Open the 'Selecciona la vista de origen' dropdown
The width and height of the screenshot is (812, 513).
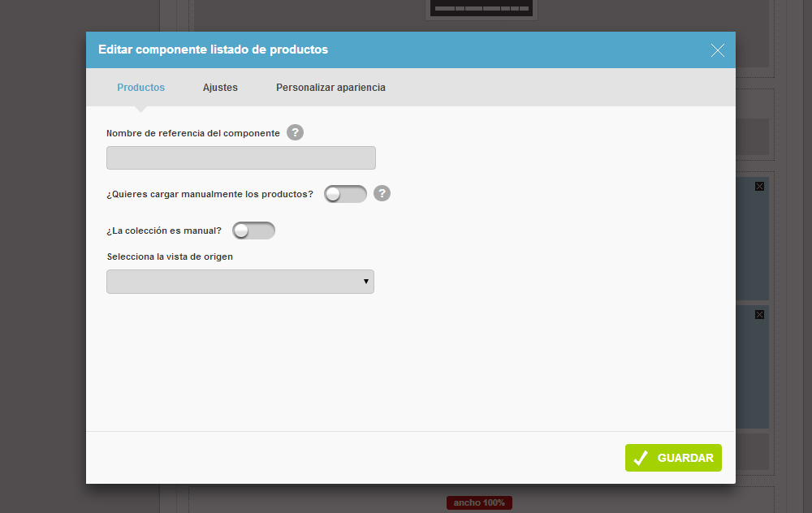[240, 282]
